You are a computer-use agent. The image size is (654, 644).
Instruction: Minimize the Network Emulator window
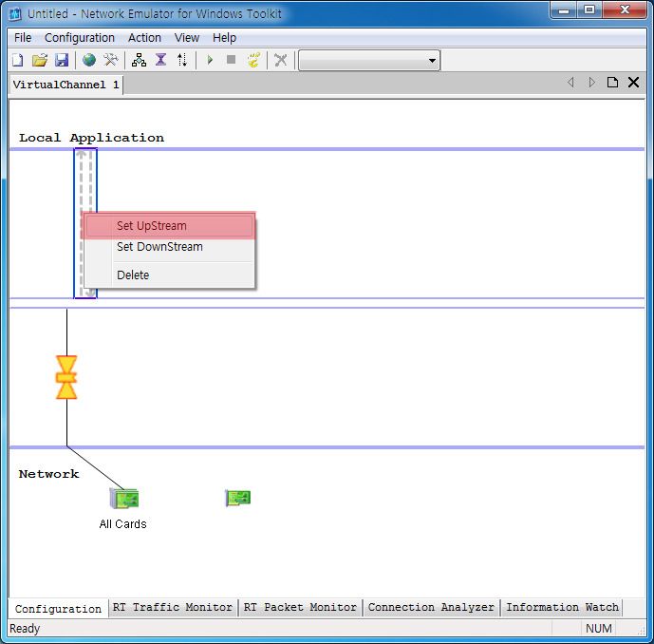[564, 10]
